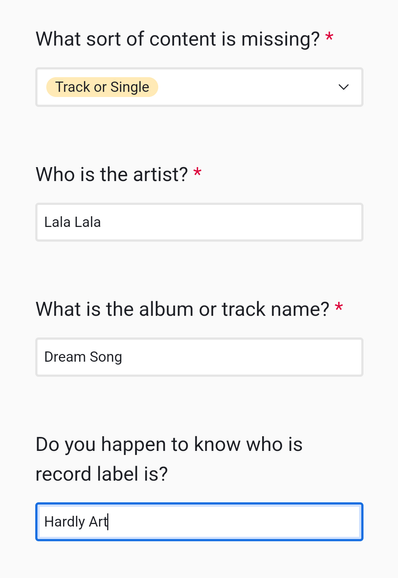Click the 'Hardly Art' text entry
This screenshot has width=398, height=578.
point(76,522)
